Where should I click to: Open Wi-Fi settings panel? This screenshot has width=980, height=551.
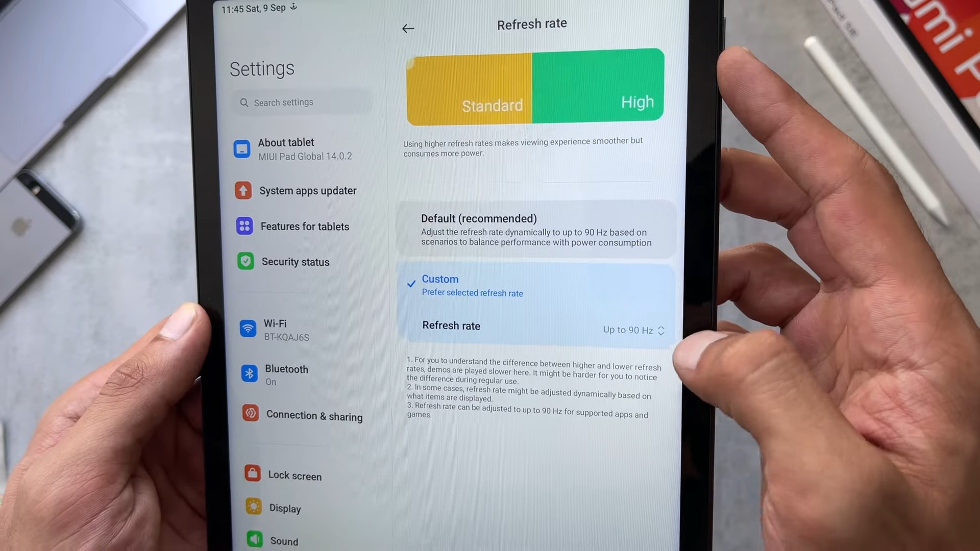coord(275,329)
